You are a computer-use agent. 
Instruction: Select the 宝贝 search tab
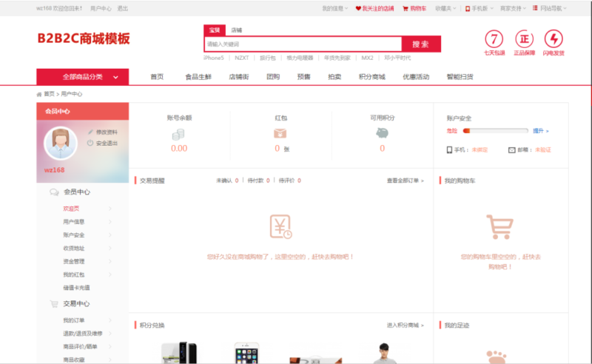(x=215, y=30)
